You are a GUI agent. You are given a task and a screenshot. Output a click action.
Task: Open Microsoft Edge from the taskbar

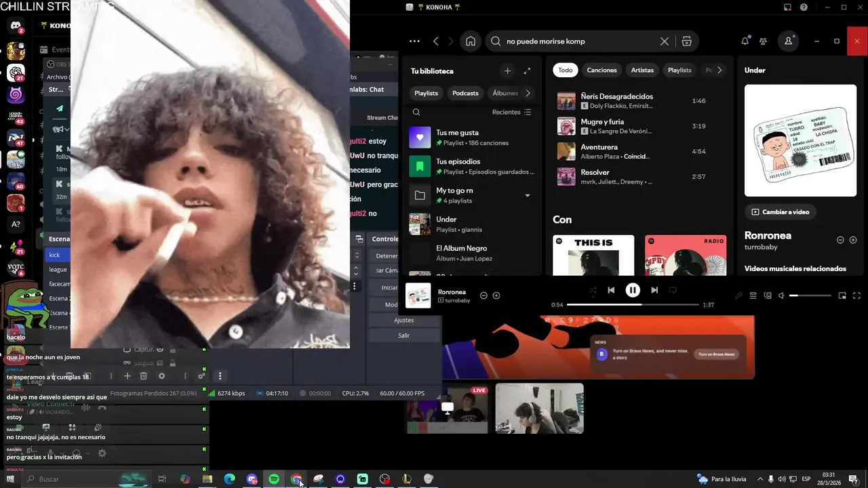coord(230,479)
